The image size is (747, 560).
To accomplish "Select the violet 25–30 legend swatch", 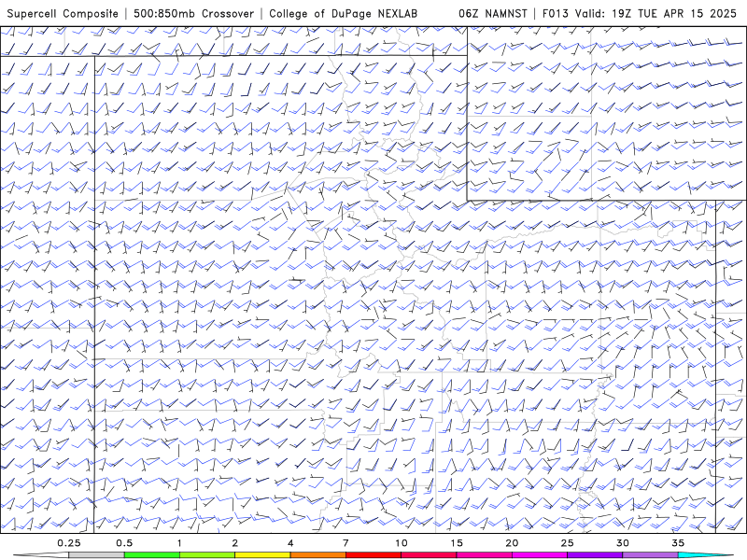I will (595, 555).
